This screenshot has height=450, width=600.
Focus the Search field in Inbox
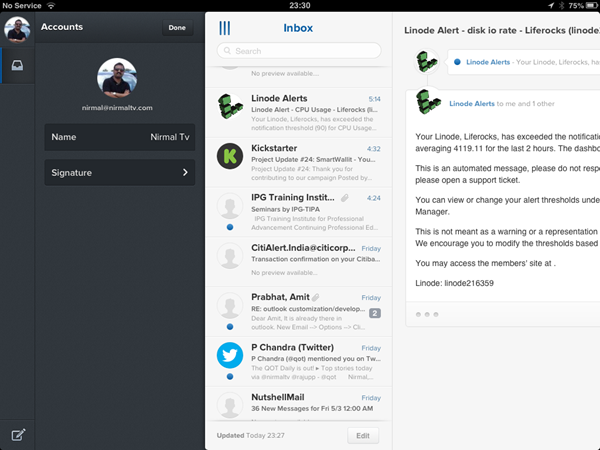[x=299, y=51]
